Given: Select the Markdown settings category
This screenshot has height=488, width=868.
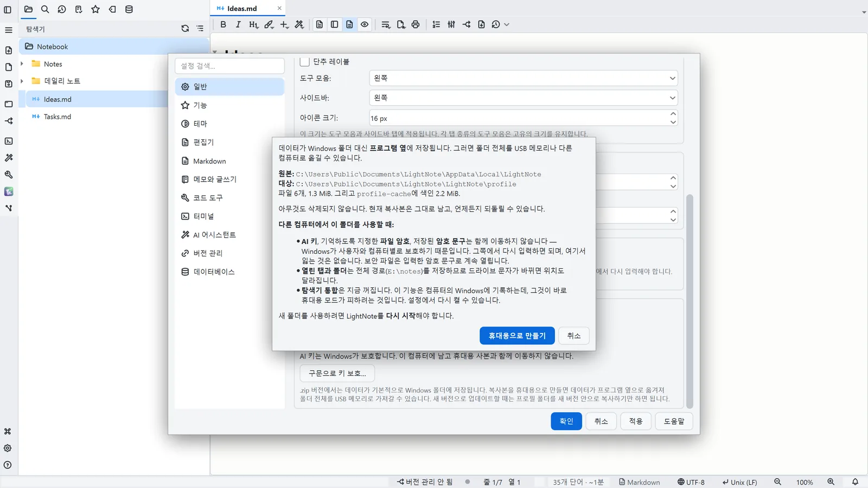Looking at the screenshot, I should tap(229, 161).
